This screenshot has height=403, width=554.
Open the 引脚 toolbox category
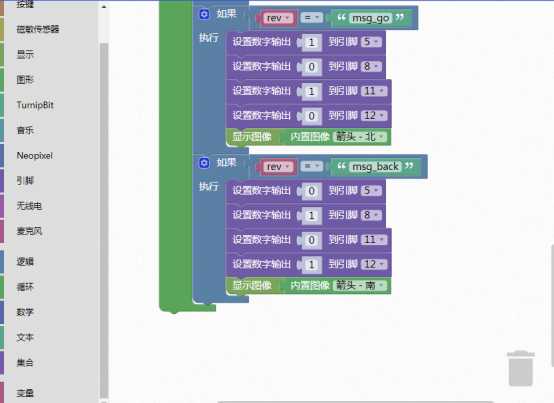point(25,181)
